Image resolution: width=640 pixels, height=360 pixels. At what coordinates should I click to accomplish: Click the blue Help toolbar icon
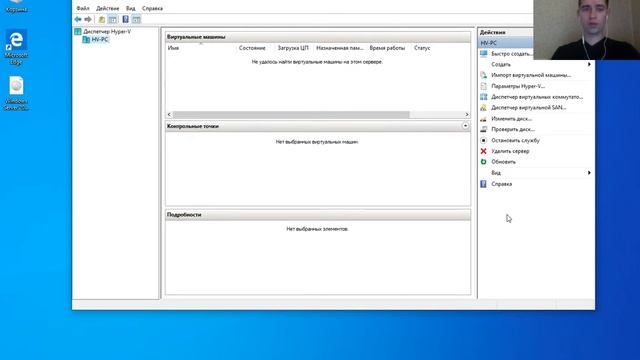pos(125,19)
